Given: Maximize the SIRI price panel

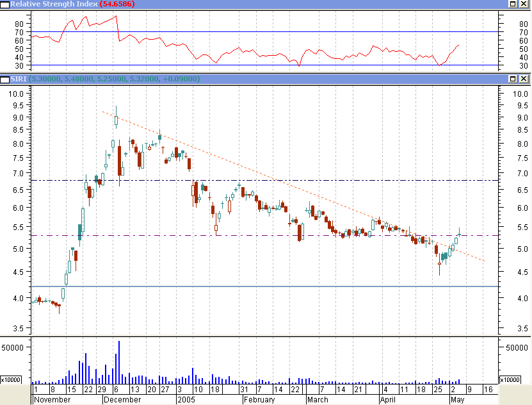Looking at the screenshot, I should pyautogui.click(x=513, y=79).
